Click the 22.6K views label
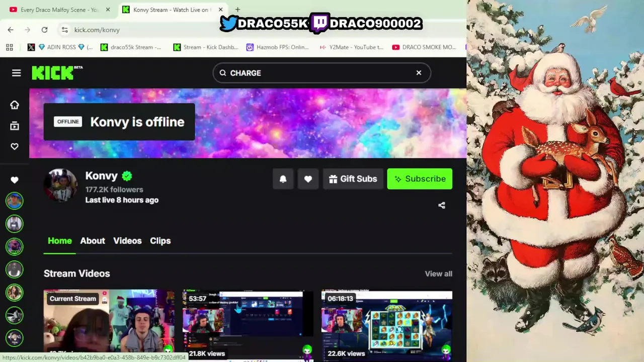The height and width of the screenshot is (362, 644). pyautogui.click(x=346, y=353)
